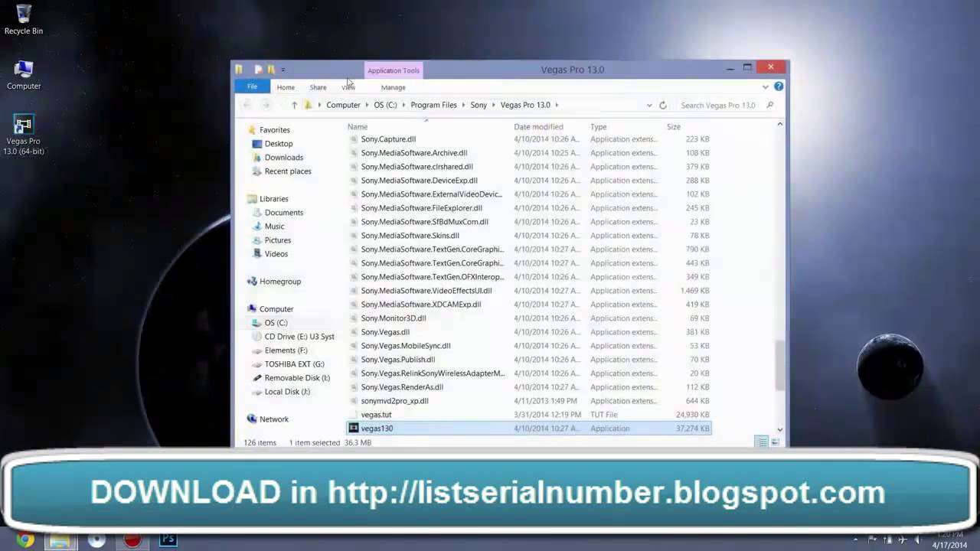Click the search magnifier icon
Screen dimensions: 980x551
769,105
